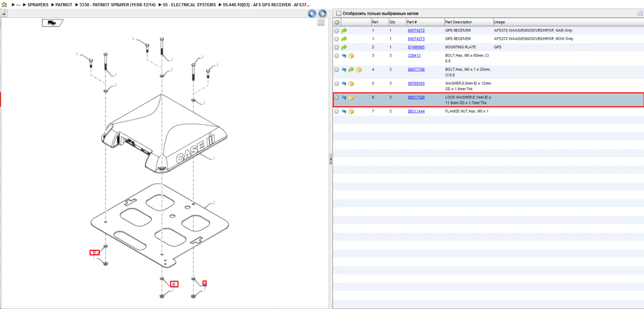Click the blue arrow icon in the FLANGE NUT row
Viewport: 644px width, 309px height.
click(x=344, y=111)
